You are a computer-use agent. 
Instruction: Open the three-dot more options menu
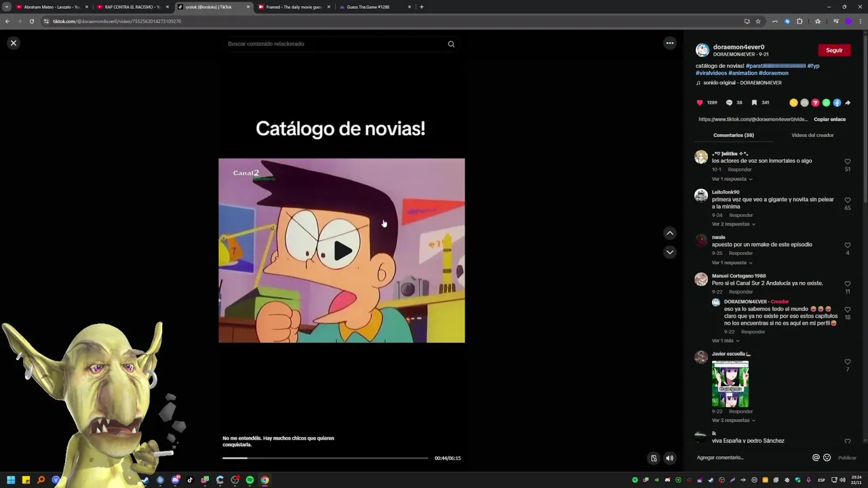[x=670, y=43]
